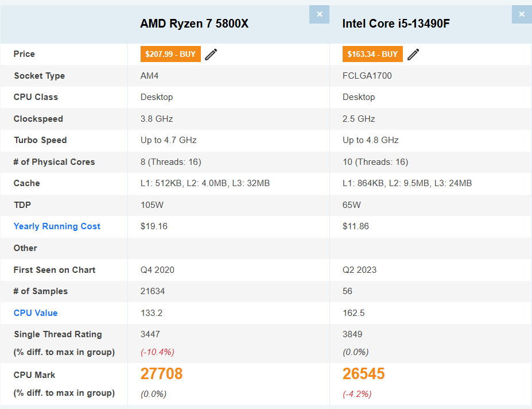Remove AMD Ryzen 7 5800X from comparison

click(x=319, y=14)
